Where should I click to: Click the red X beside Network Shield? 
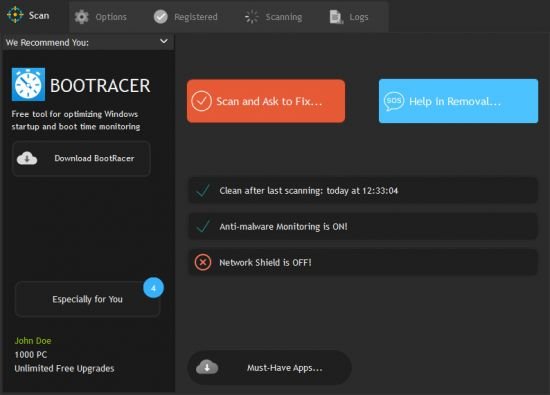tap(203, 262)
